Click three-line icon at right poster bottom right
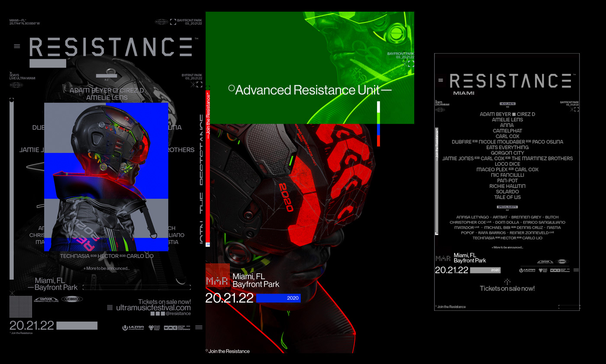The height and width of the screenshot is (364, 606). tap(576, 270)
